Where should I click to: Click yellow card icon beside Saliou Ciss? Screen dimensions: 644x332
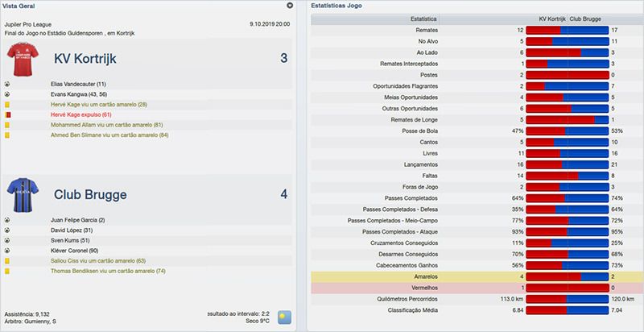coord(7,261)
